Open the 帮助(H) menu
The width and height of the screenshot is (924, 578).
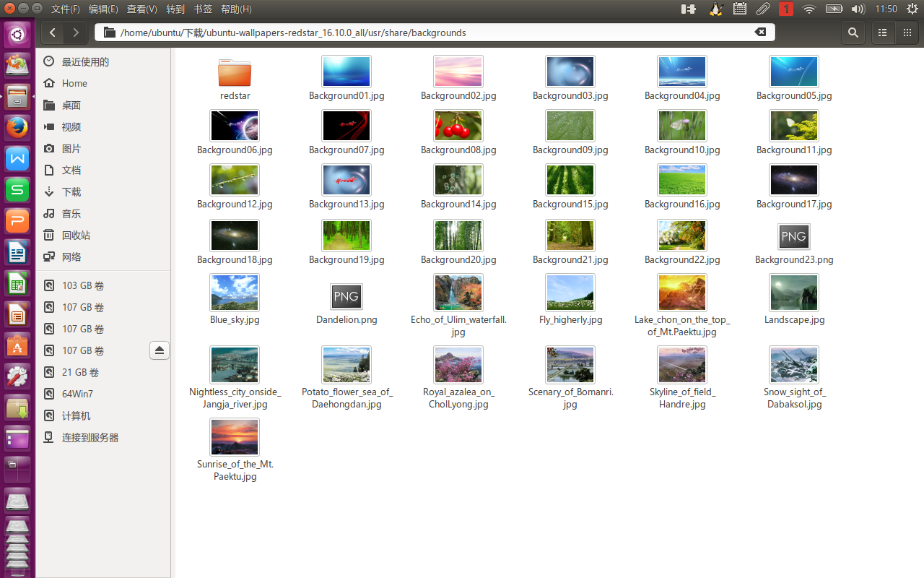(236, 9)
